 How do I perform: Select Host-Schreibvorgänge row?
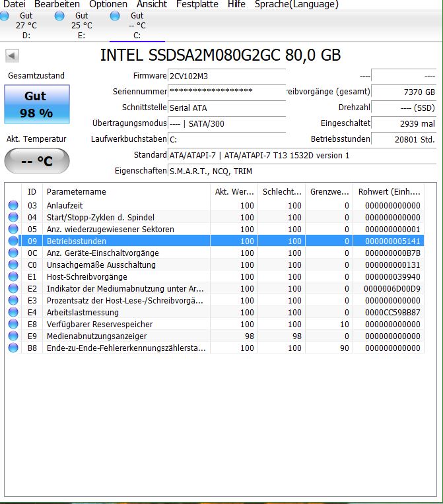215,276
